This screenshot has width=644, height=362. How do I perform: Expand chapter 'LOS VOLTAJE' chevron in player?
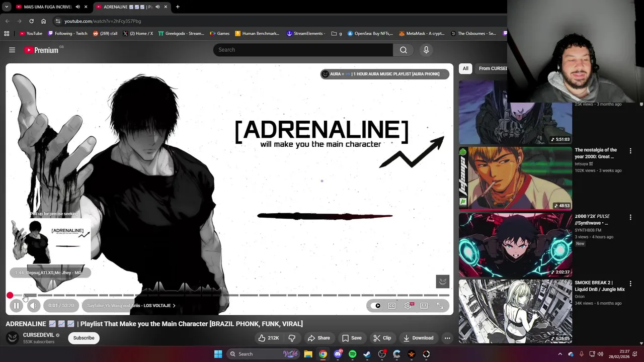(174, 306)
